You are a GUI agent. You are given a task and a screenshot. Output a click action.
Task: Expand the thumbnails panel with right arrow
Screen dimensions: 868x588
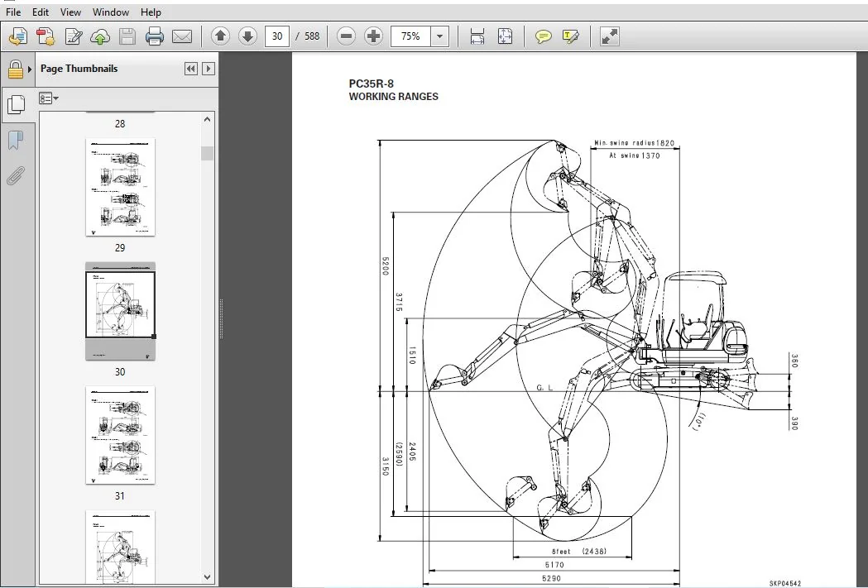pos(209,69)
